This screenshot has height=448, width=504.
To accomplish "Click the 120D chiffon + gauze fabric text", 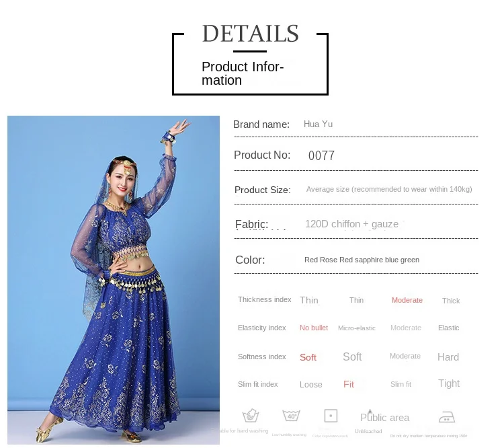I will [x=351, y=224].
